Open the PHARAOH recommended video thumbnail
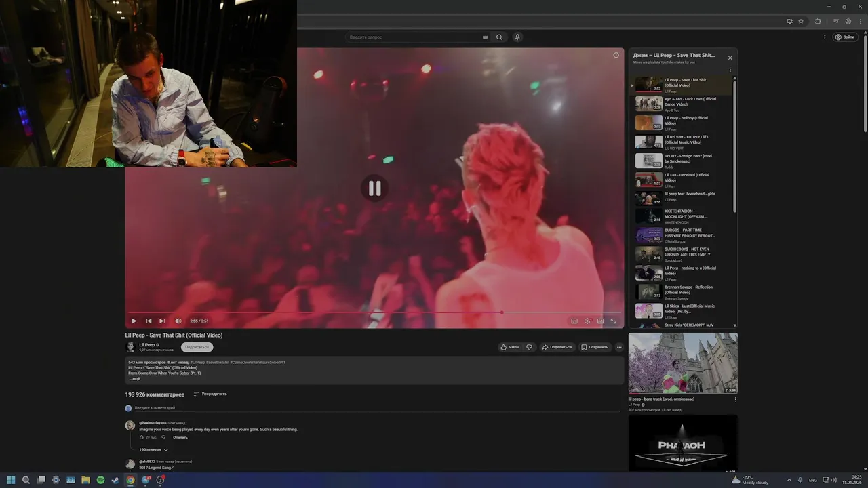 pos(683,443)
